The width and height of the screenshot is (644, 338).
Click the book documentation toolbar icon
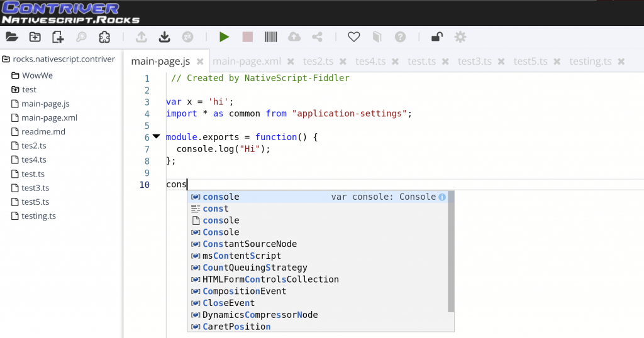(x=377, y=37)
